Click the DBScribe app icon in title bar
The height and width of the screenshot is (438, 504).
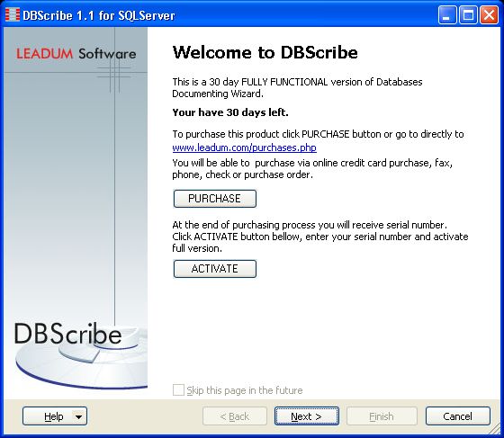[13, 14]
